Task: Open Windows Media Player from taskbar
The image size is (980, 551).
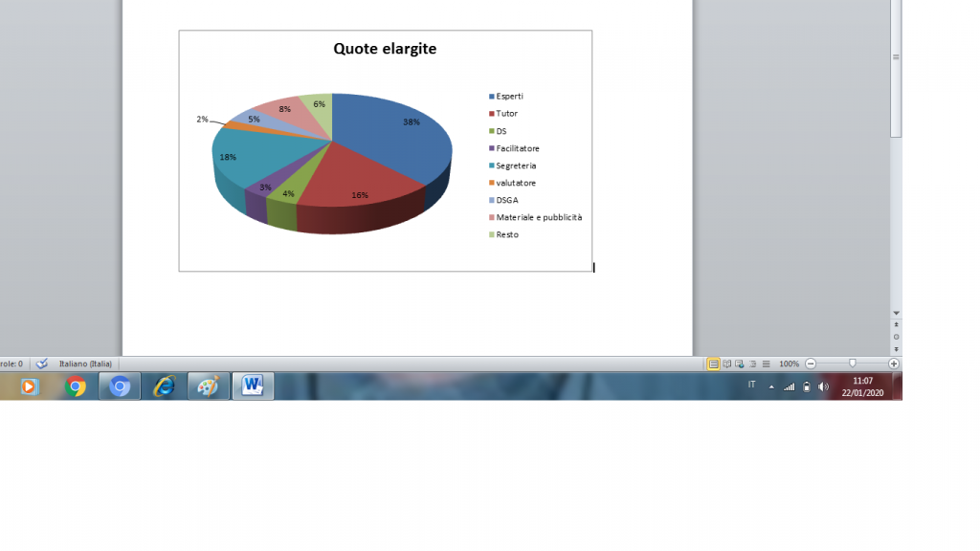Action: (x=29, y=386)
